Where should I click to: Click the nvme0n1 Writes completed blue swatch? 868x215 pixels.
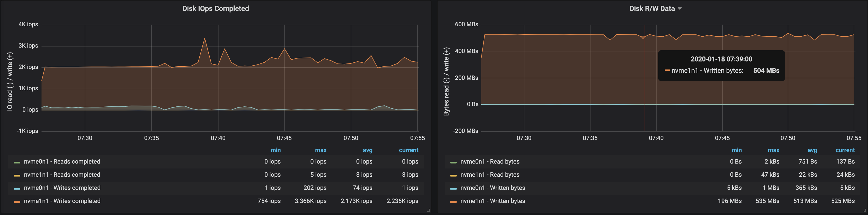pyautogui.click(x=17, y=189)
